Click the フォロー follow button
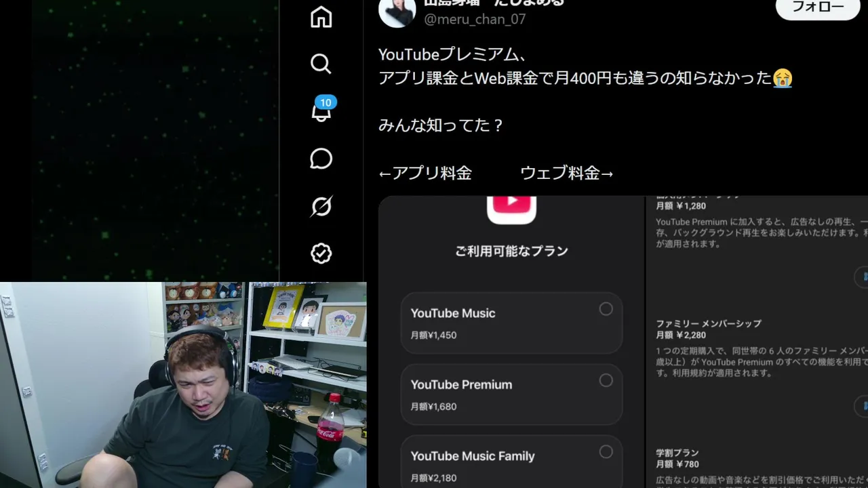868x488 pixels. [x=818, y=7]
